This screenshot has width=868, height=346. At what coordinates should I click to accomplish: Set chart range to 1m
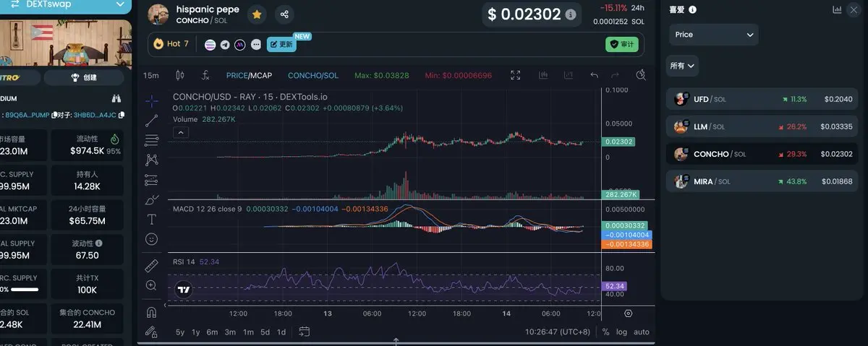click(248, 332)
